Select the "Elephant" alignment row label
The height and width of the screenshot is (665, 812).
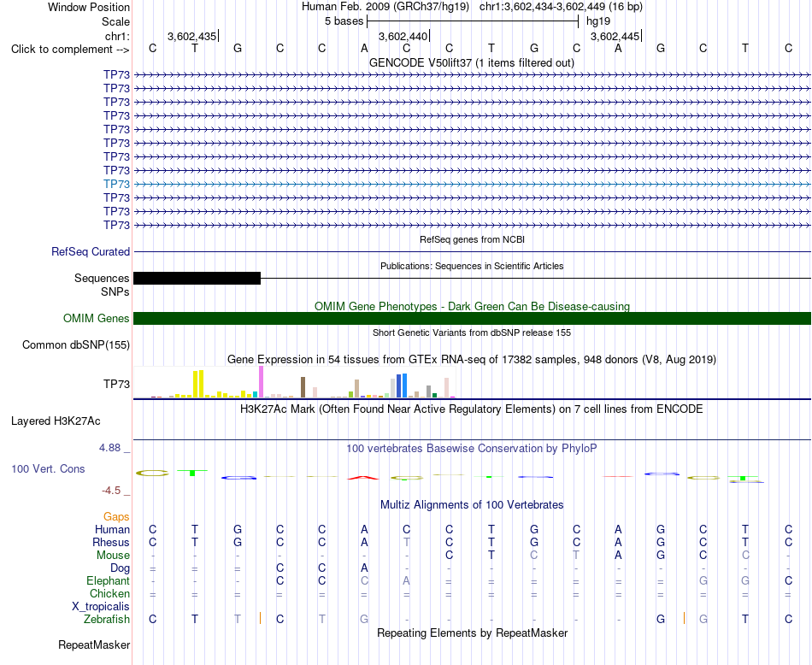(108, 580)
